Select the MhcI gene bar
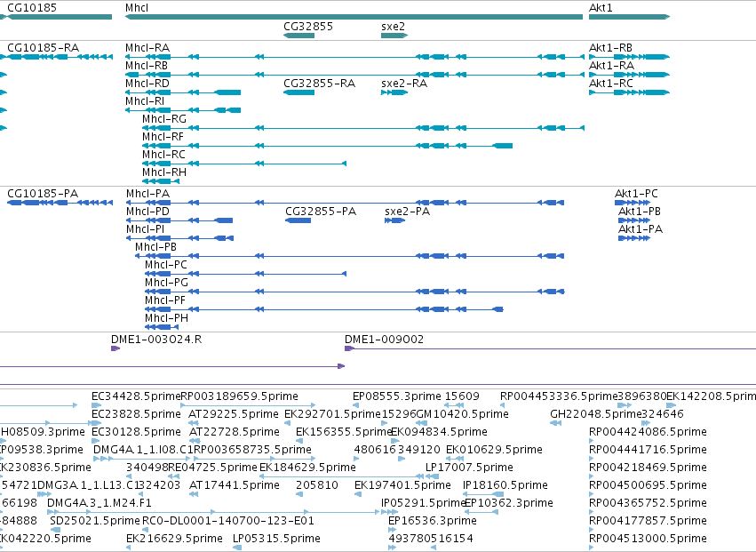This screenshot has width=756, height=552. (x=354, y=17)
